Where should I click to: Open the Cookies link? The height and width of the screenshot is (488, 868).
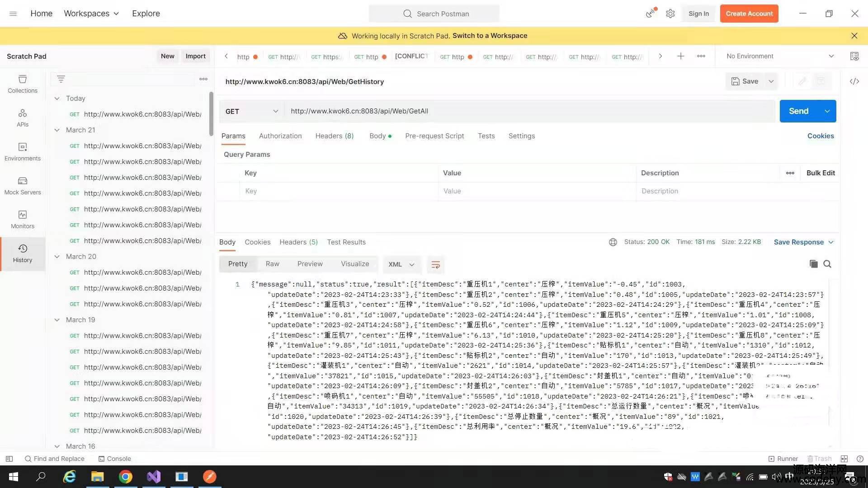(x=821, y=136)
